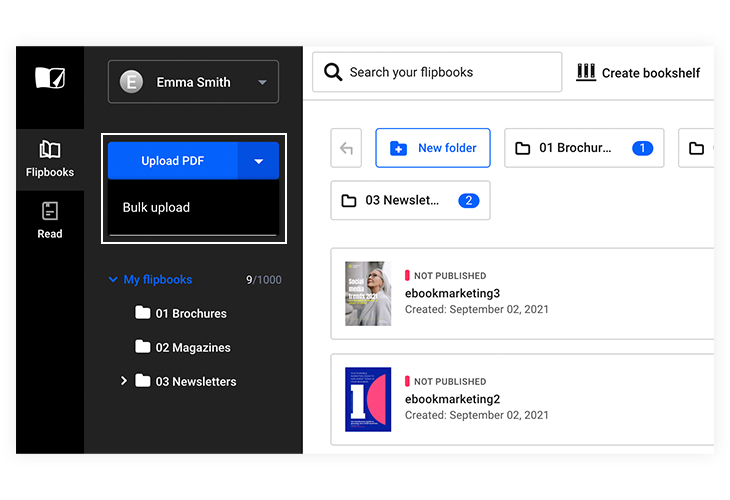Click the folder icon on 03 Newslet... card
This screenshot has width=730, height=500.
click(349, 201)
